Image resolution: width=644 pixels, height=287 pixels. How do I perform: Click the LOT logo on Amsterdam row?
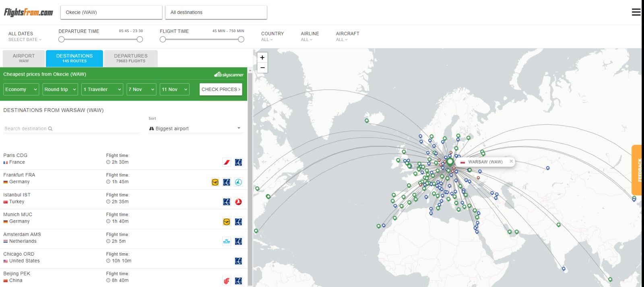click(238, 241)
